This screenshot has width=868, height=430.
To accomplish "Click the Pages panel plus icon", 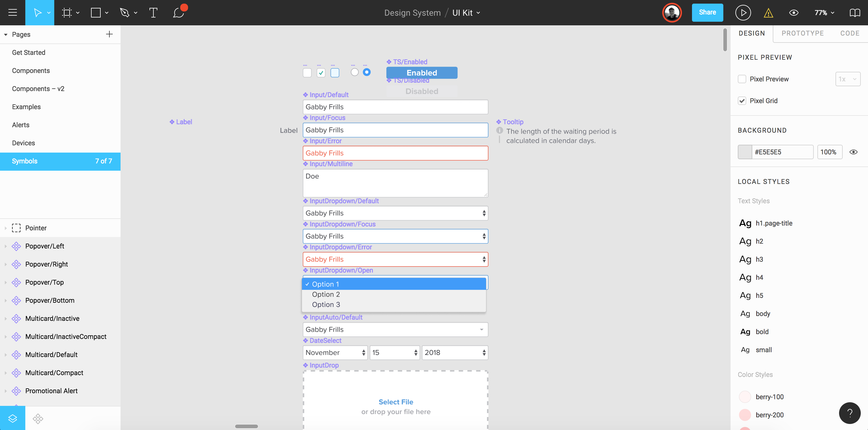I will (110, 34).
